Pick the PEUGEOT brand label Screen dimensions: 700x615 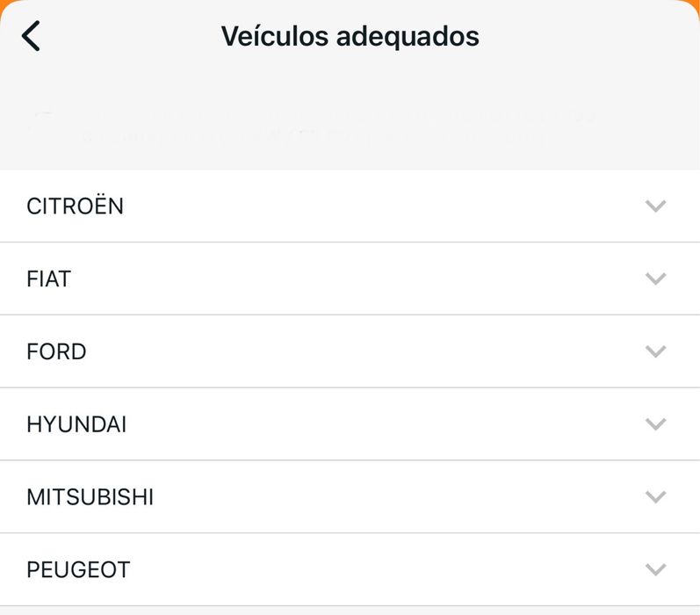(x=78, y=569)
